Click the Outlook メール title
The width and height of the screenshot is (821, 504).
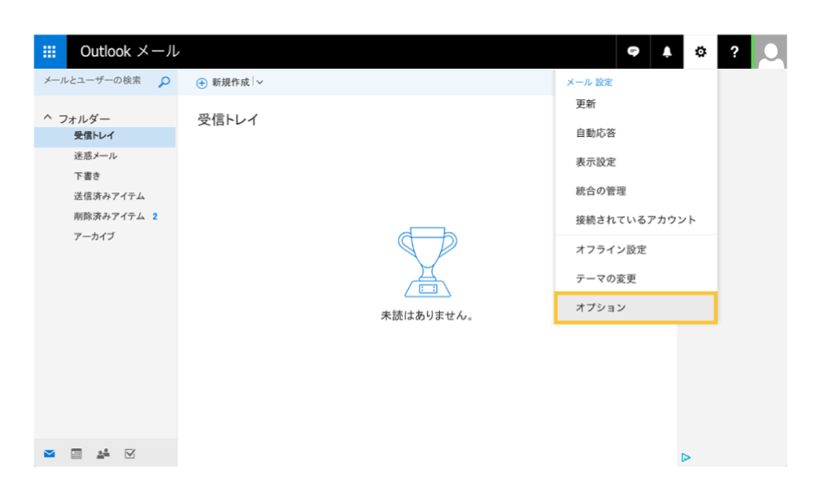click(x=129, y=52)
